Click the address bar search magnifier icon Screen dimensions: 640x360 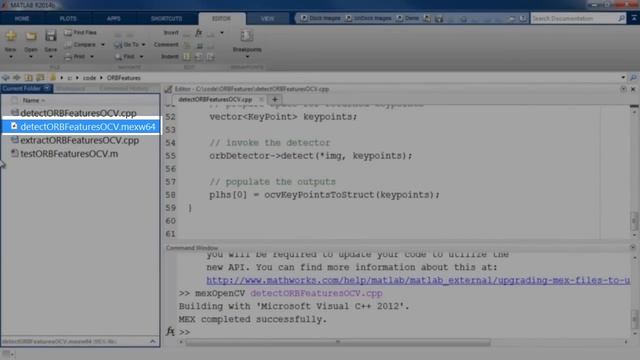633,78
